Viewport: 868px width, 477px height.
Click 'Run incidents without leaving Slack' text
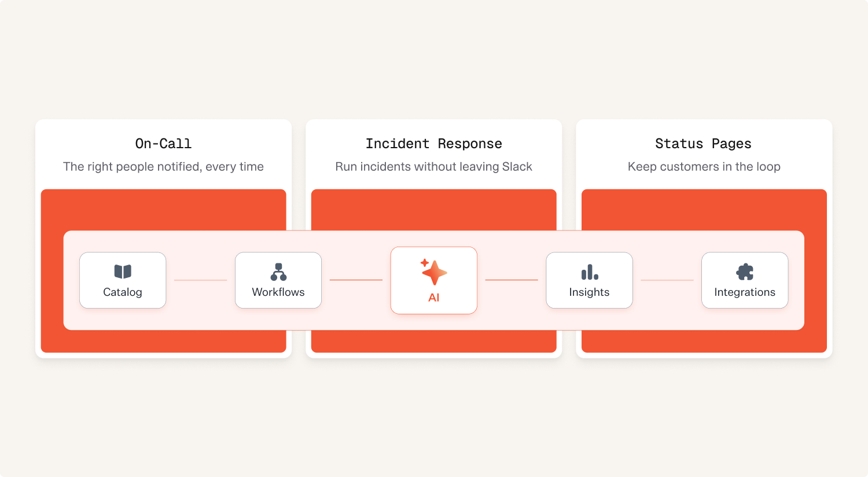434,167
